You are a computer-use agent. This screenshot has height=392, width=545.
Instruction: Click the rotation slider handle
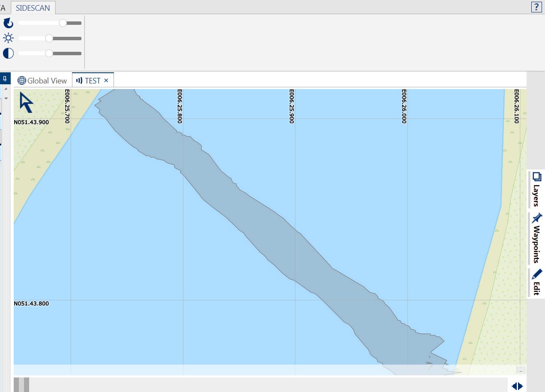click(x=63, y=23)
